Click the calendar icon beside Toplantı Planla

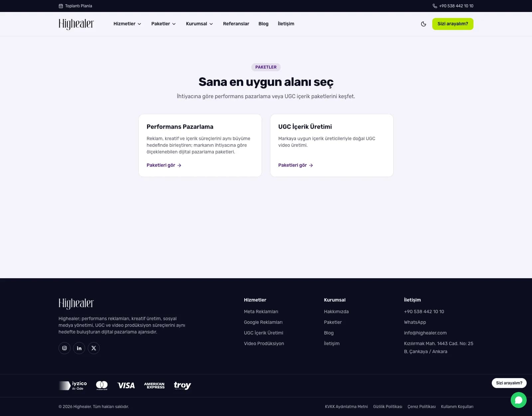point(61,6)
